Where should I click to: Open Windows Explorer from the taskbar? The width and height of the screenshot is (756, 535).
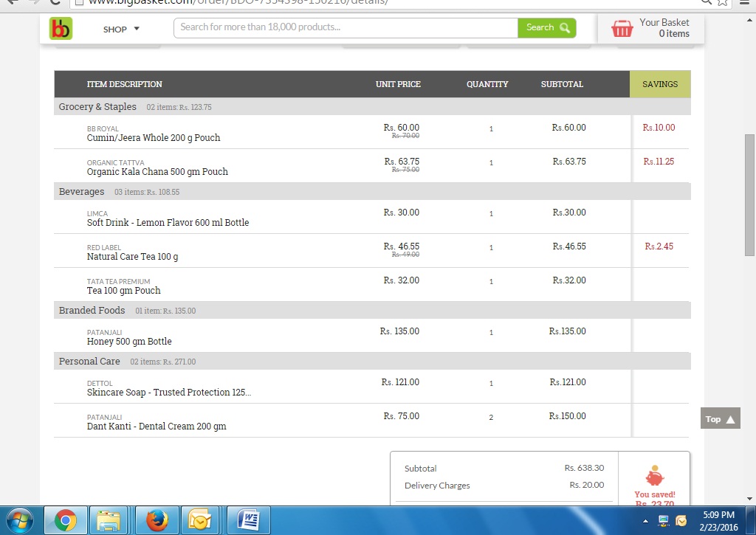pos(110,521)
